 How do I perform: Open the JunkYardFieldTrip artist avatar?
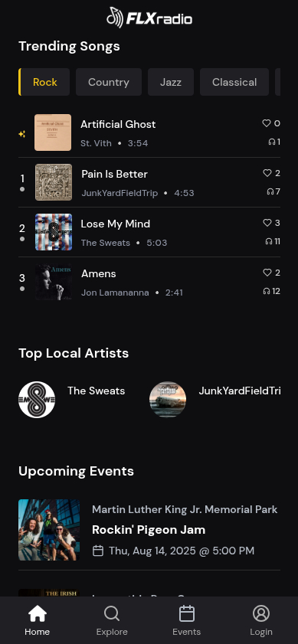tap(168, 400)
